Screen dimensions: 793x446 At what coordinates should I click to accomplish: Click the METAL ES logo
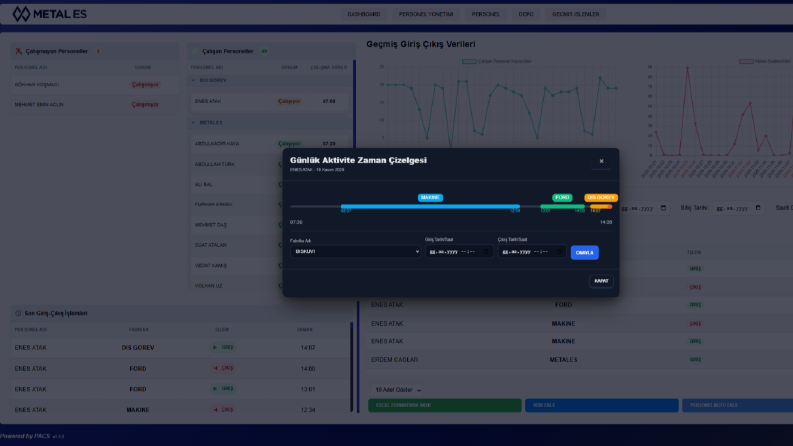(x=50, y=14)
